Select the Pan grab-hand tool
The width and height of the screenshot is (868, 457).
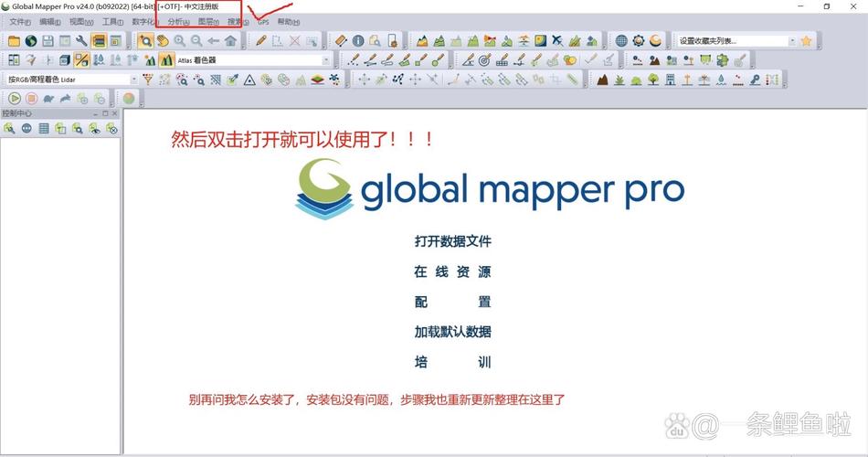[x=163, y=40]
